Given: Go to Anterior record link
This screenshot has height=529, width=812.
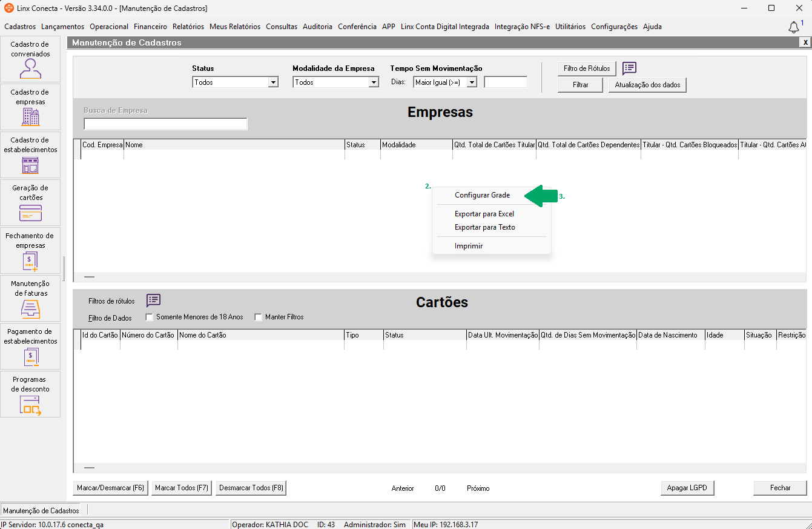Looking at the screenshot, I should [403, 488].
